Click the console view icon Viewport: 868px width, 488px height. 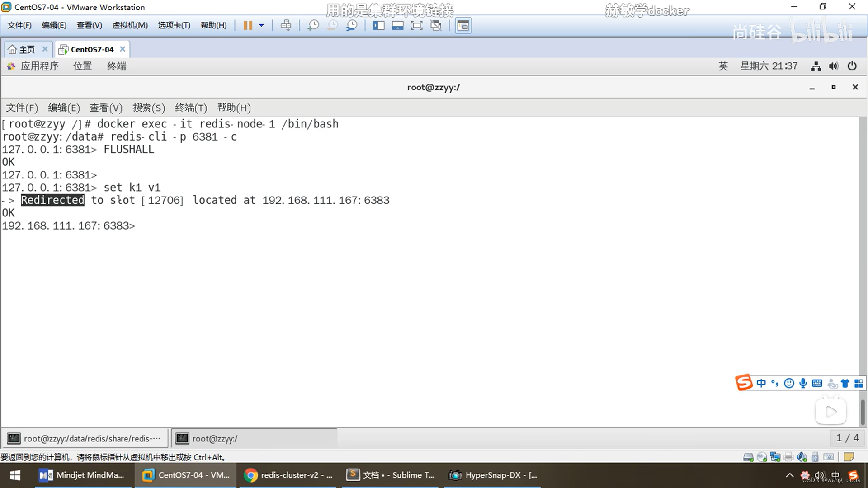463,25
